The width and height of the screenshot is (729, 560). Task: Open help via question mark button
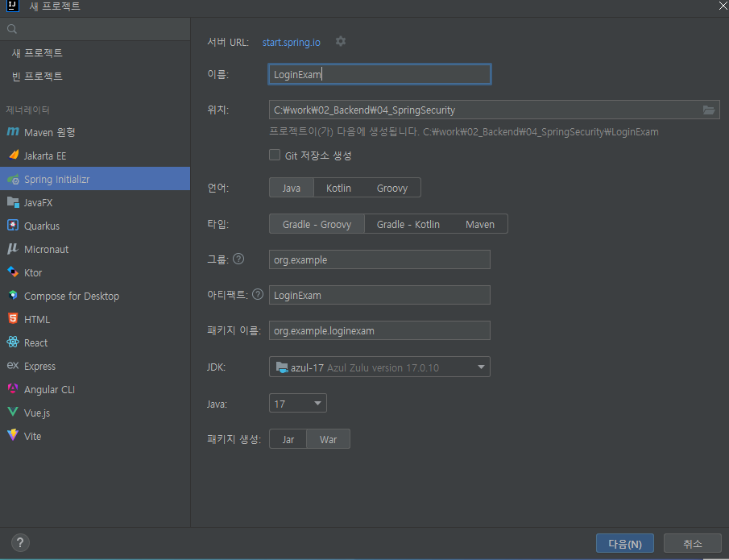(x=20, y=543)
